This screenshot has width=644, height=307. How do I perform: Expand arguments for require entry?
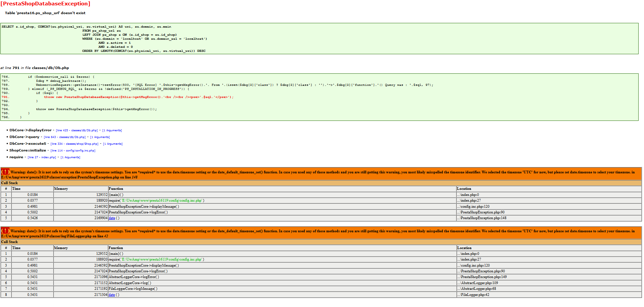point(70,157)
